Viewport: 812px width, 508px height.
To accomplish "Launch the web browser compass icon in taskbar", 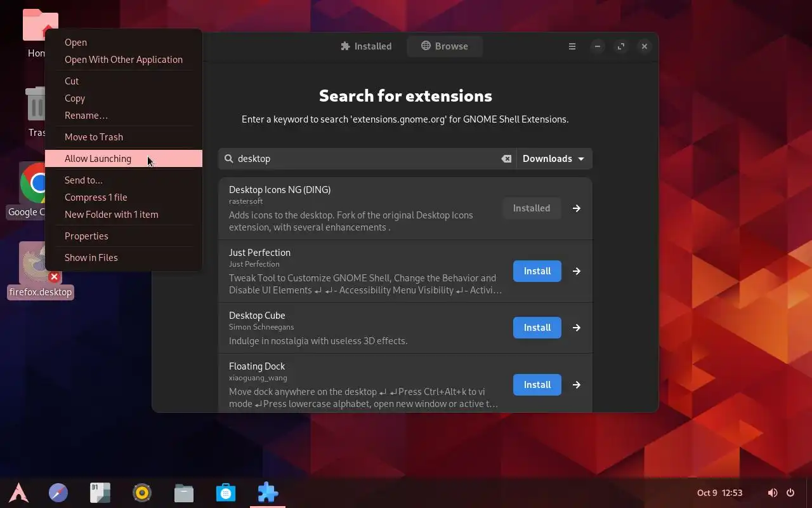I will point(58,493).
